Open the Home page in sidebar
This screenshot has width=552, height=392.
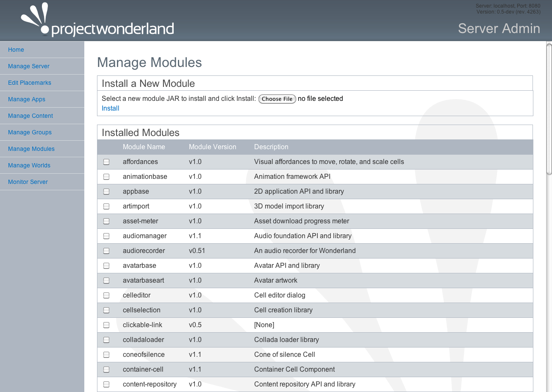(16, 50)
